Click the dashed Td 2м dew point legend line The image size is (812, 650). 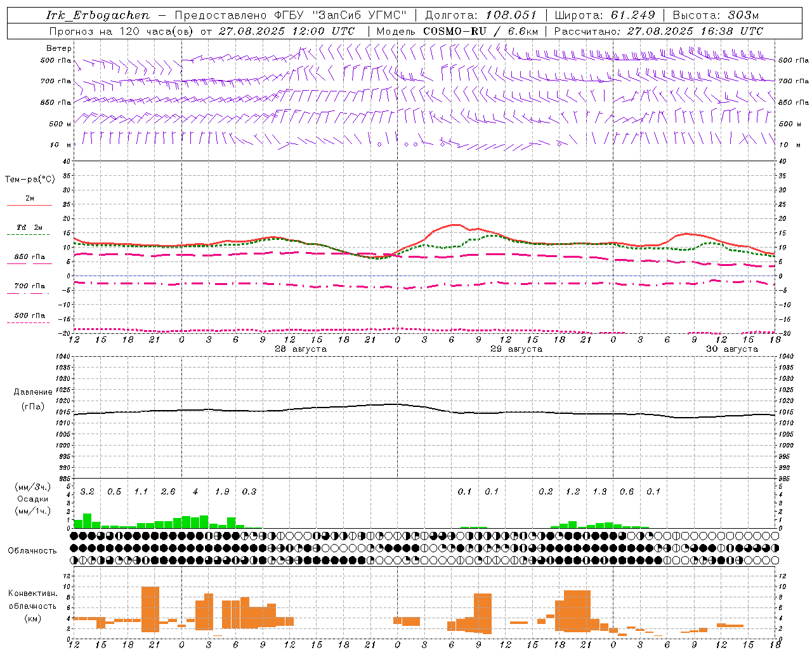(28, 235)
